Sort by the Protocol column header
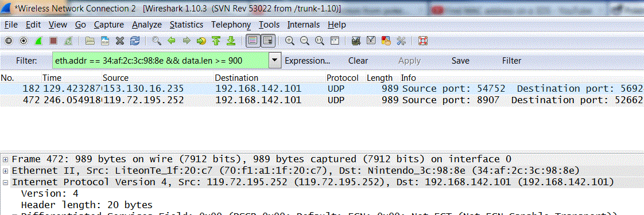Viewport: 644px width, 215px height. (346, 77)
